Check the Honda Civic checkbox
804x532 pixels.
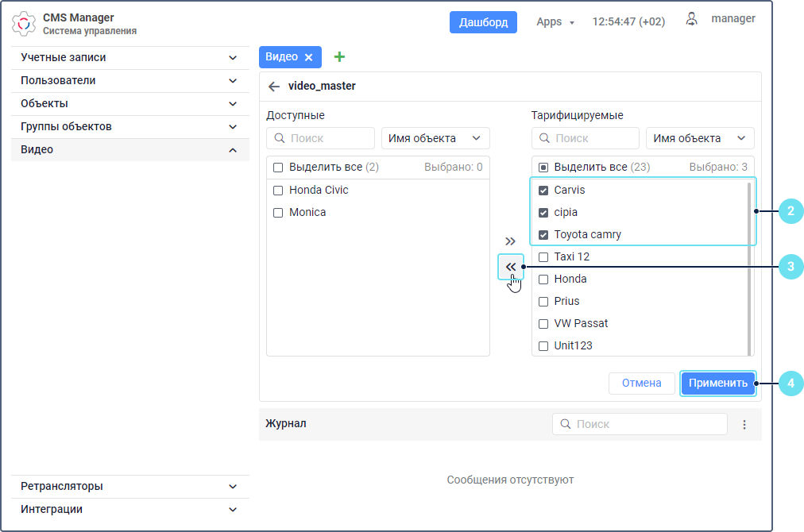coord(278,191)
